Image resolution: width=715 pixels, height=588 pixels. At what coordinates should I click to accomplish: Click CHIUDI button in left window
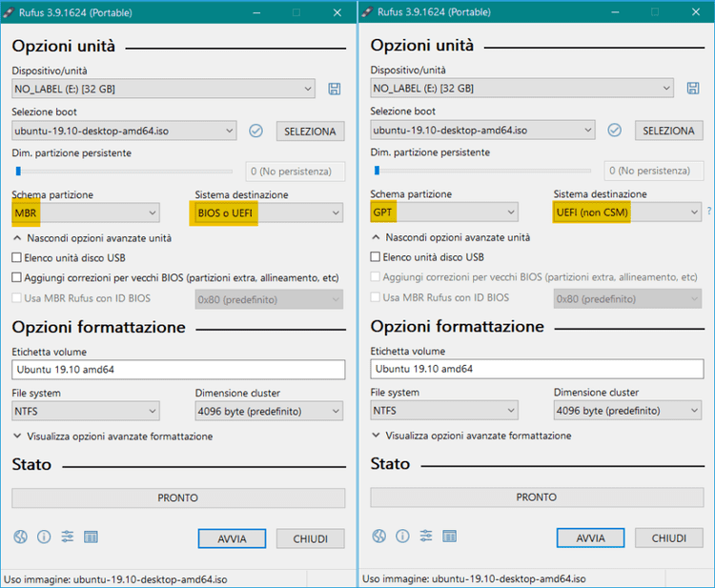310,538
